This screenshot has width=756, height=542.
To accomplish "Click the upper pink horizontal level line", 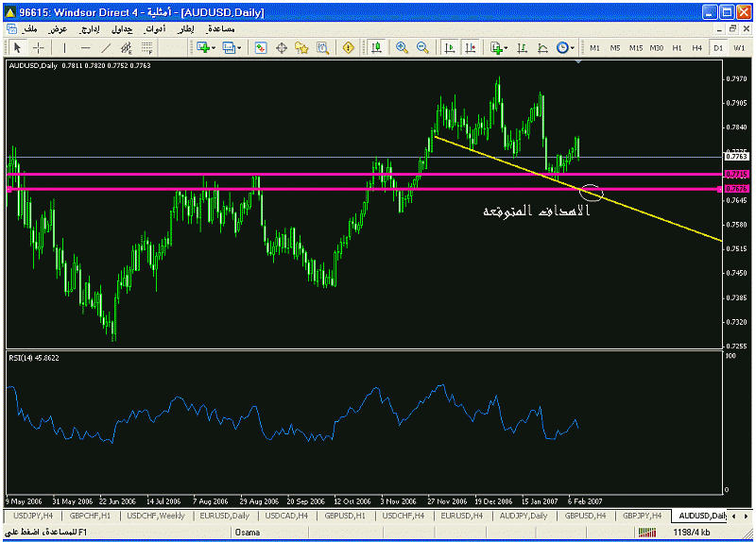I will tap(283, 174).
